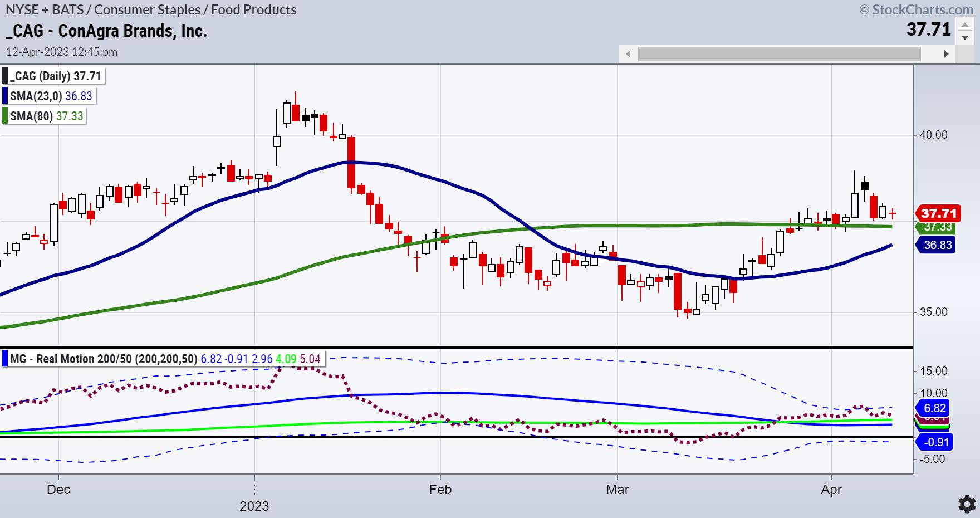Click the MG - Real Motion 200/50 legend
Image resolution: width=980 pixels, height=518 pixels.
coord(103,359)
